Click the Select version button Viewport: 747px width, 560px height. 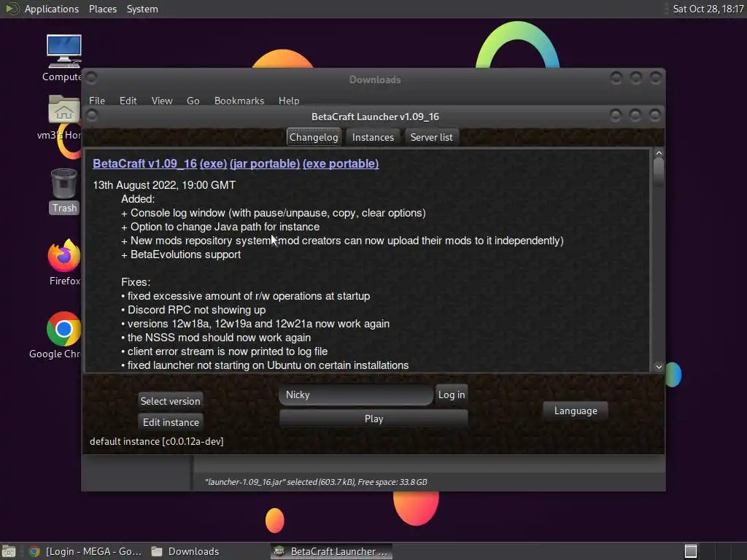click(x=170, y=401)
